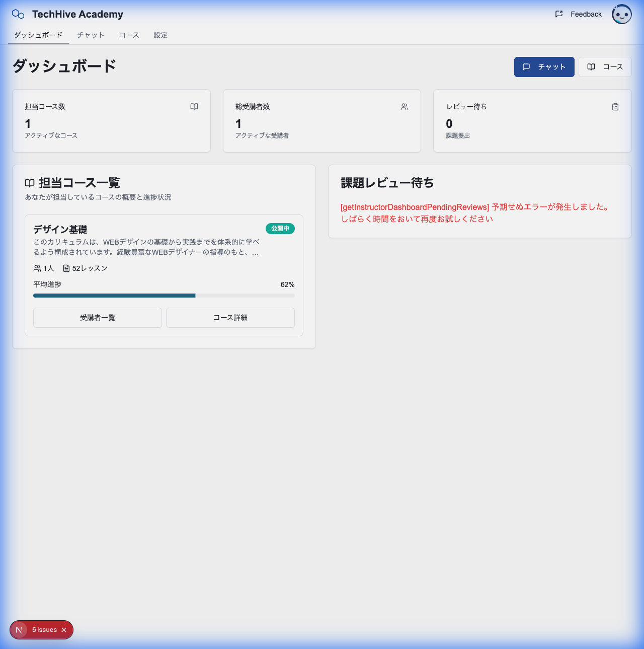This screenshot has height=649, width=644.
Task: Click the outlined コース button at top right
Action: click(x=605, y=67)
